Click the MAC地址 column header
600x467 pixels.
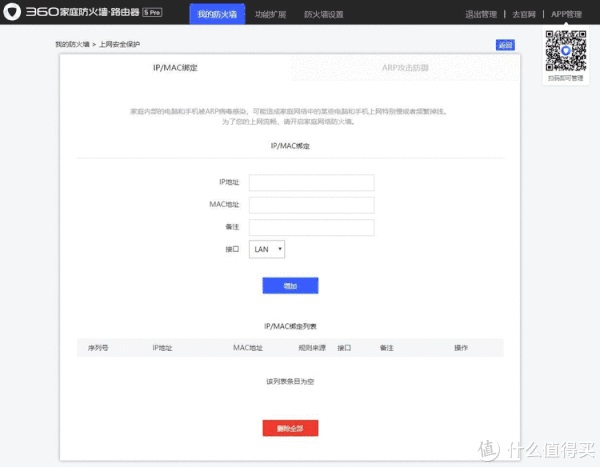pyautogui.click(x=248, y=348)
